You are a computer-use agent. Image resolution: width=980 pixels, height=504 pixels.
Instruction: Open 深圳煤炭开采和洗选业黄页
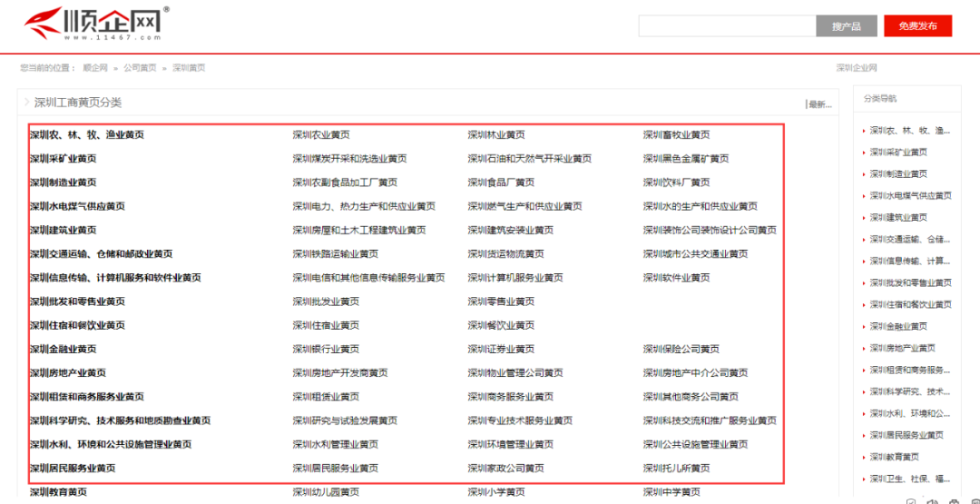click(349, 159)
